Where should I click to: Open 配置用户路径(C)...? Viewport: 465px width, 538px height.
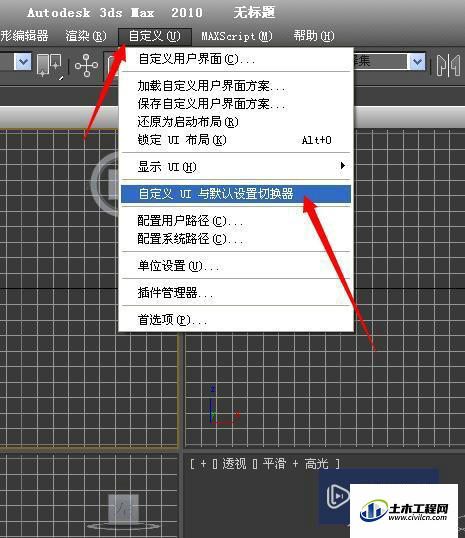(236, 221)
